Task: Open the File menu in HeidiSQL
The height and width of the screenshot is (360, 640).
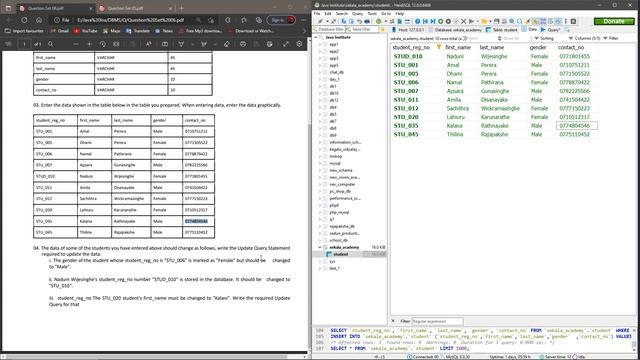Action: click(x=317, y=13)
